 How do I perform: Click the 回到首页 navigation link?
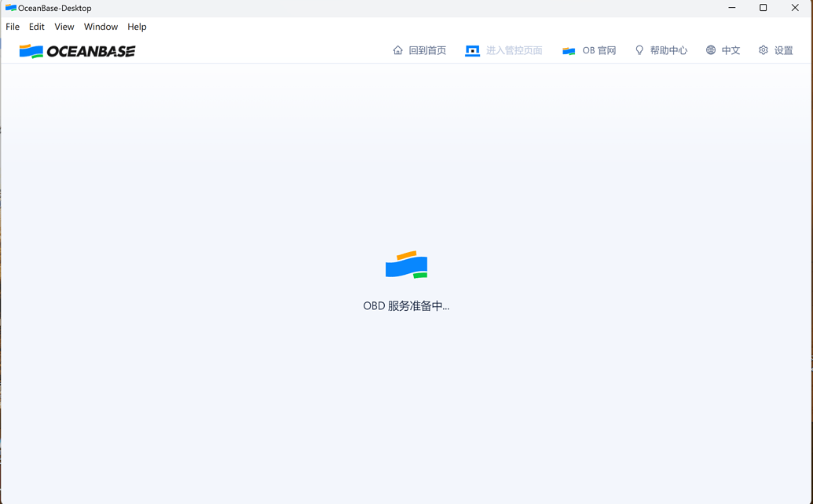427,49
